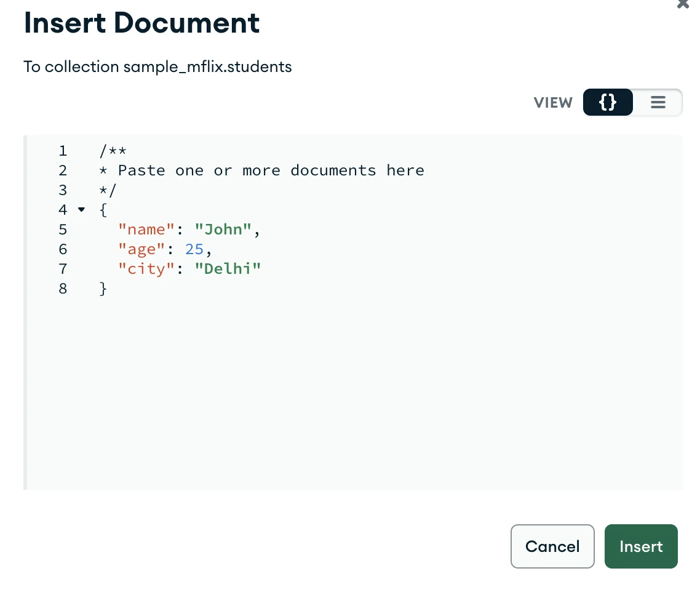
Task: Expand the JSON block using the arrow marker
Action: click(81, 210)
